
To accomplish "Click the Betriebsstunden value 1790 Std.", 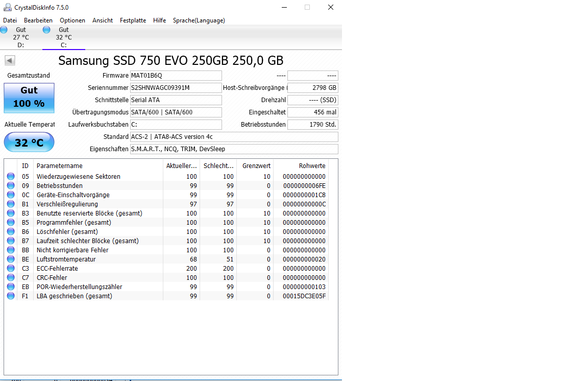I will pos(313,124).
